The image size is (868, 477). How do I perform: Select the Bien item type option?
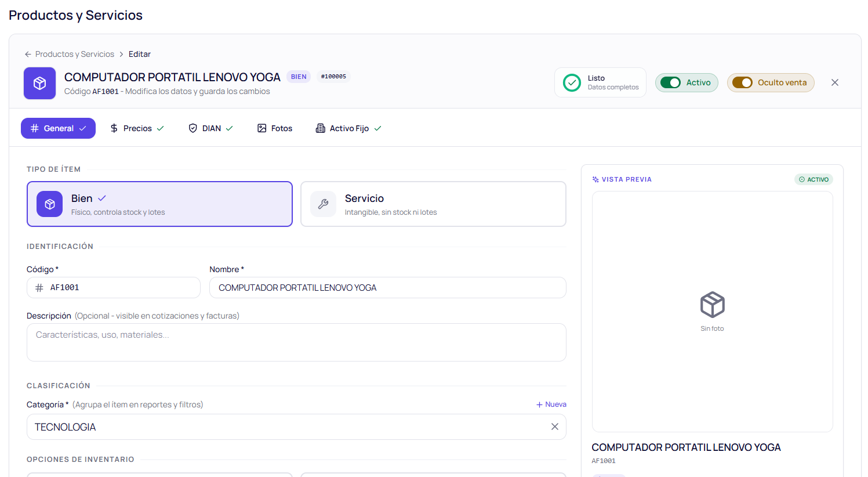pyautogui.click(x=159, y=204)
